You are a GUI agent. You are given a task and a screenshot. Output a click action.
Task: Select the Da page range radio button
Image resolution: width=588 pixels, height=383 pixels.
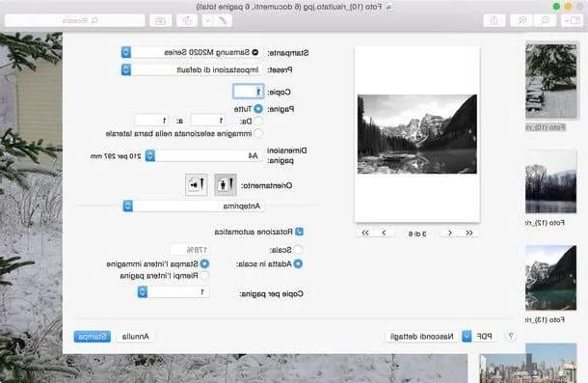[x=258, y=121]
